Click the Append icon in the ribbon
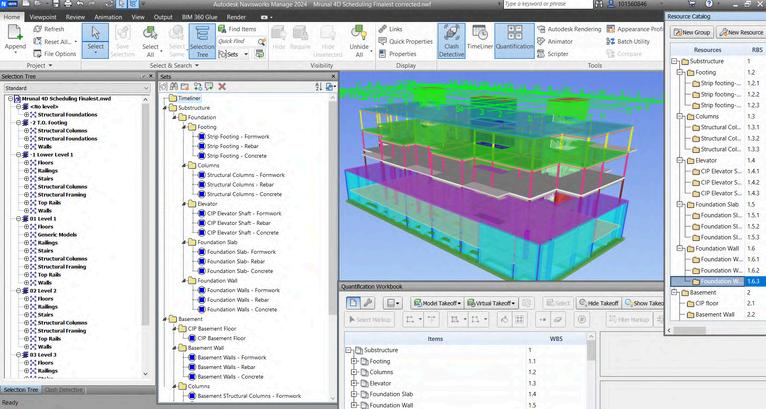Image resolution: width=766 pixels, height=409 pixels. (x=15, y=37)
